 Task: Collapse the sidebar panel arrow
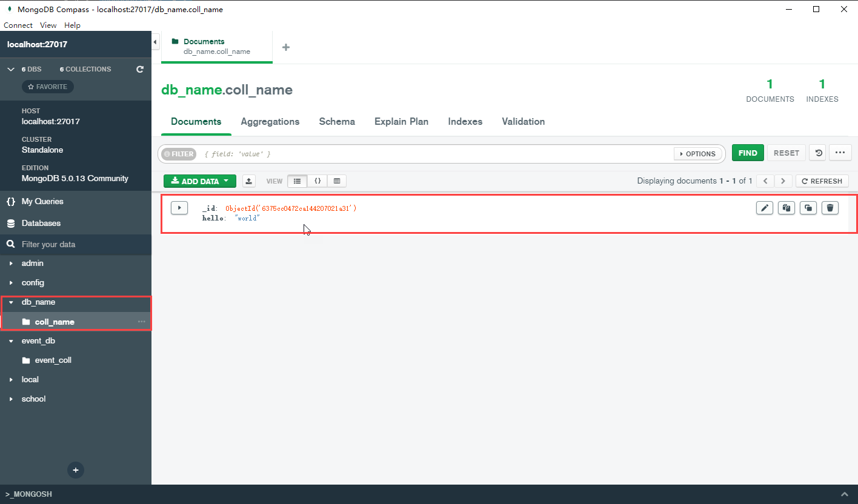[x=155, y=42]
